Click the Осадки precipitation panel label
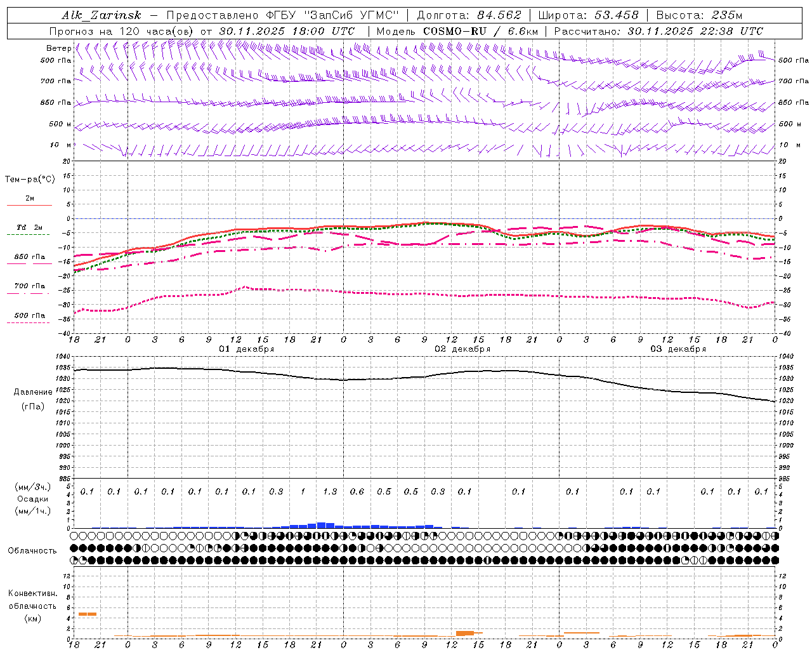The height and width of the screenshot is (650, 812). (33, 499)
